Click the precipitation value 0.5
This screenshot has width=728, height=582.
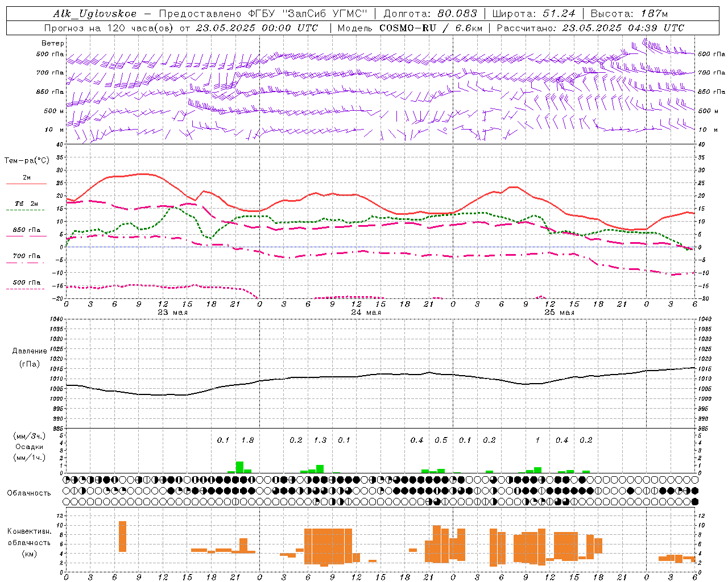441,440
